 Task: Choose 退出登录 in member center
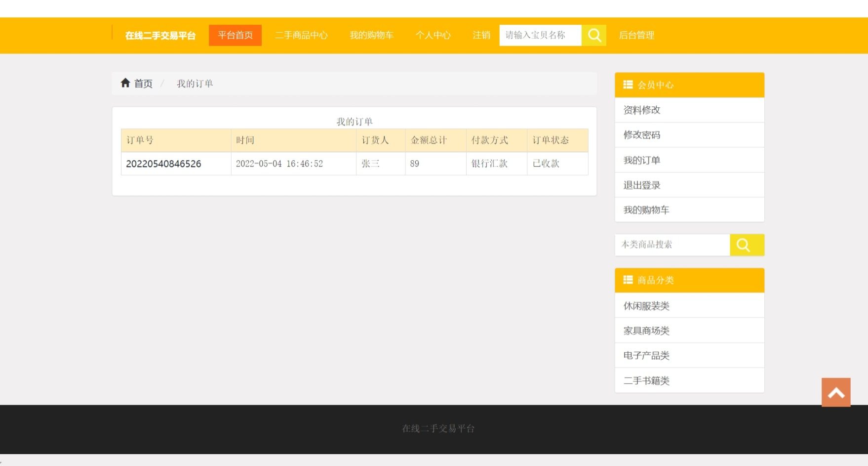click(x=641, y=185)
